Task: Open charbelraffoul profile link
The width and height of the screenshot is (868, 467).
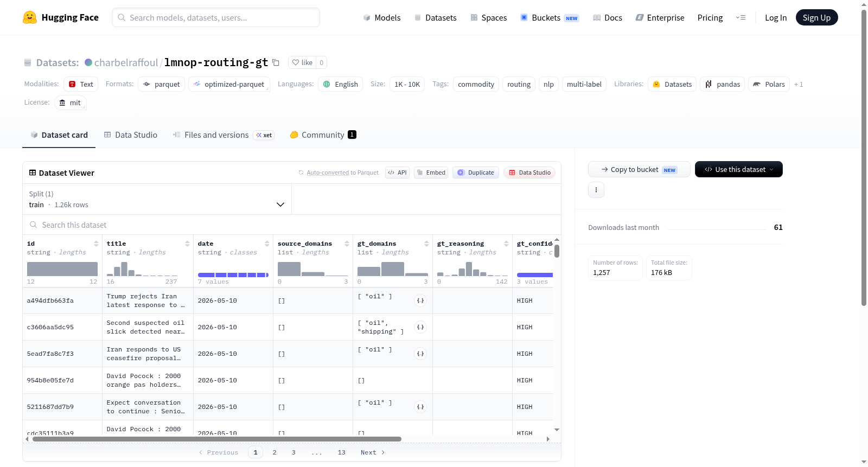Action: [126, 62]
